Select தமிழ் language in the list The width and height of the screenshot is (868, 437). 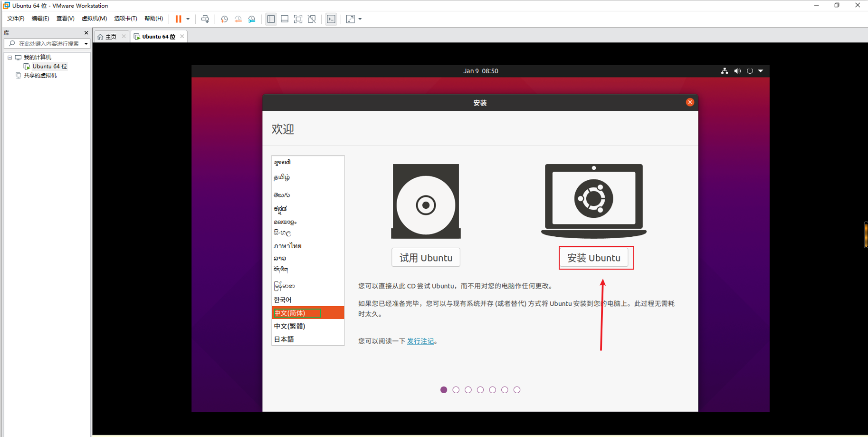[x=308, y=177]
